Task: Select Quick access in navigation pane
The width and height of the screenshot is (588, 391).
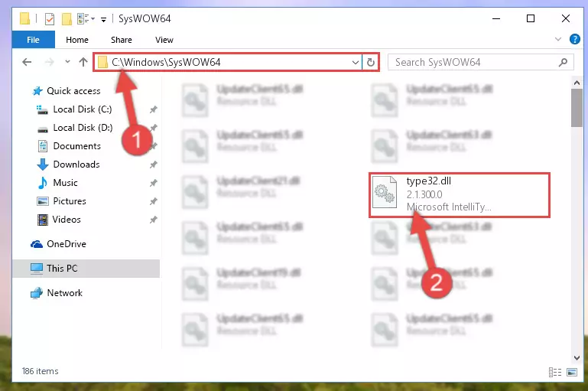Action: [73, 91]
